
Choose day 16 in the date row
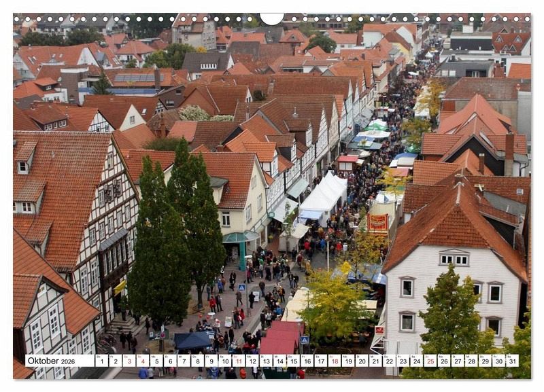307,361
